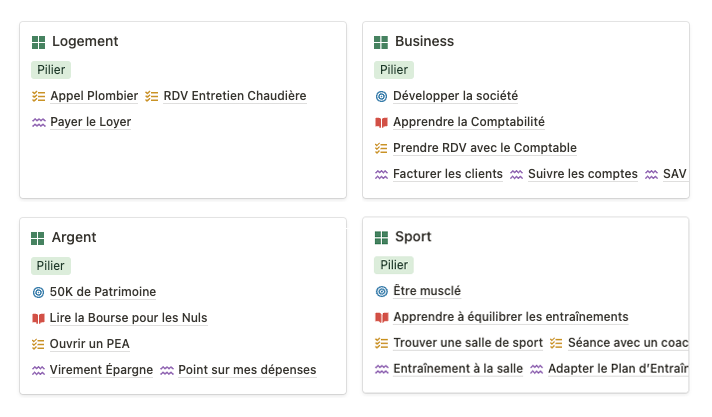This screenshot has width=712, height=417.
Task: Click the book icon for Lire la Bourse
Action: [x=38, y=319]
